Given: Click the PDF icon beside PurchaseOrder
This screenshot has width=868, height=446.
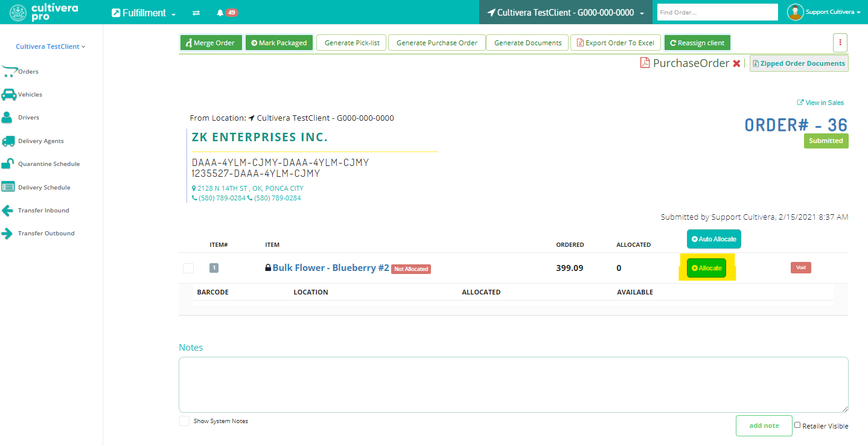Looking at the screenshot, I should (x=645, y=63).
